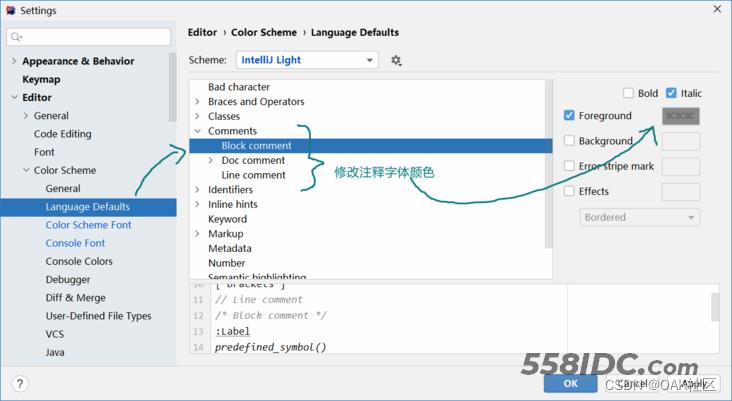Screen dimensions: 732x401
Task: Click the settings search input field
Action: [95, 37]
